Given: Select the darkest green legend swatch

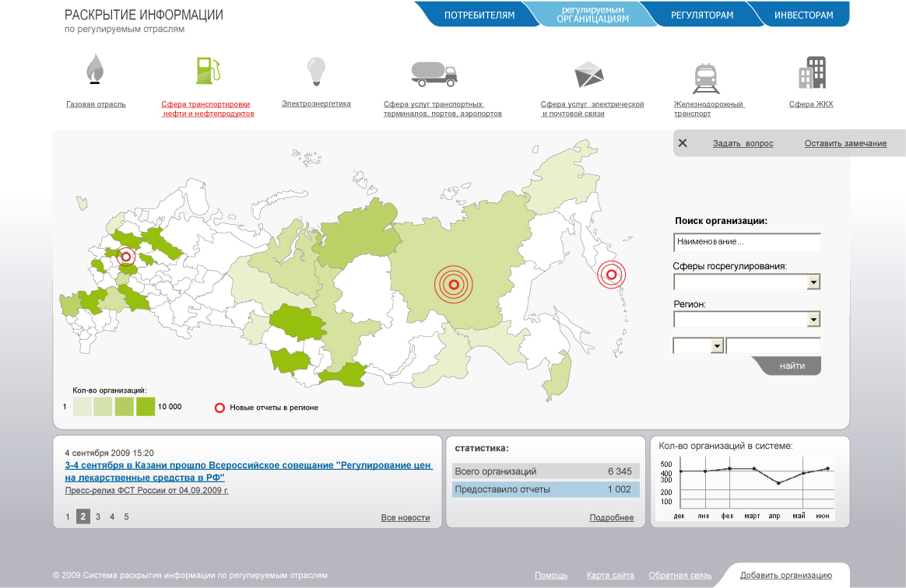Looking at the screenshot, I should tap(145, 407).
